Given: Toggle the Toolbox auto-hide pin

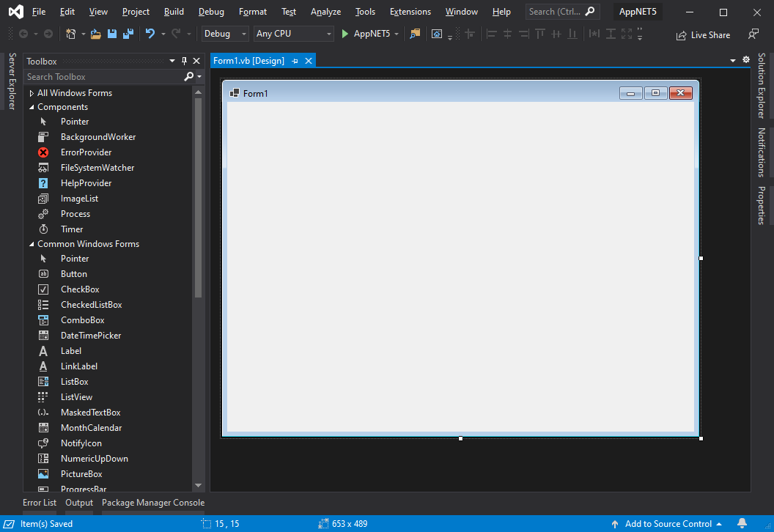Looking at the screenshot, I should [x=184, y=61].
